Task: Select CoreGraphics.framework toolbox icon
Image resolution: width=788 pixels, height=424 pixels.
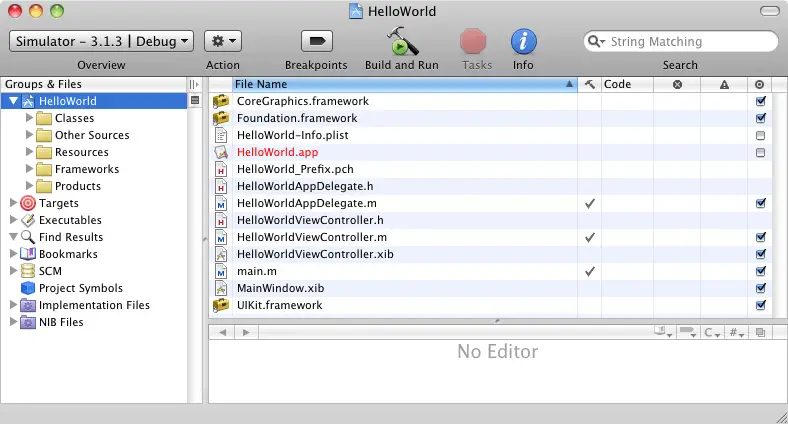Action: (221, 101)
